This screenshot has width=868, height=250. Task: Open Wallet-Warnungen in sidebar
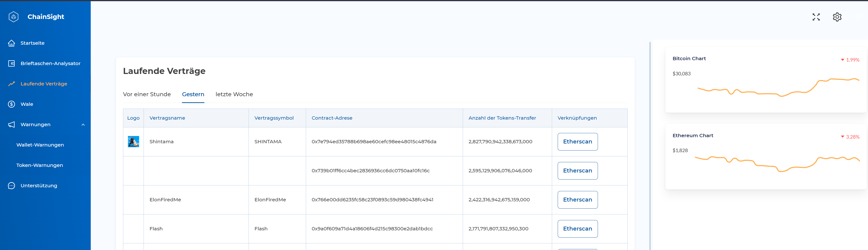[40, 145]
